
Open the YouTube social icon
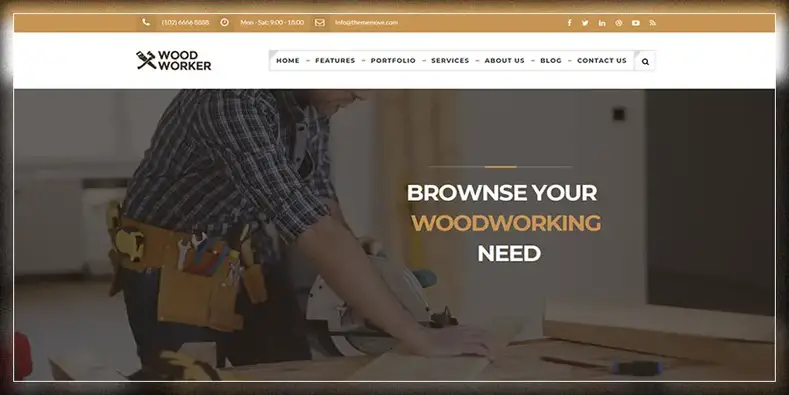point(636,23)
